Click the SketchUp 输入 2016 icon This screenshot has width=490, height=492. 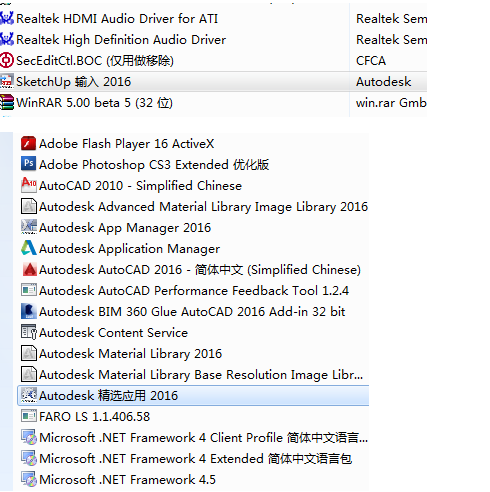coord(7,82)
